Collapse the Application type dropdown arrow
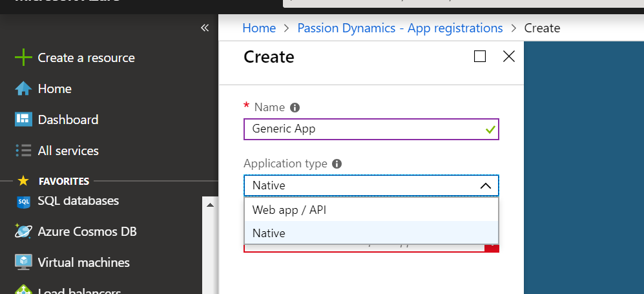644x294 pixels. tap(486, 186)
